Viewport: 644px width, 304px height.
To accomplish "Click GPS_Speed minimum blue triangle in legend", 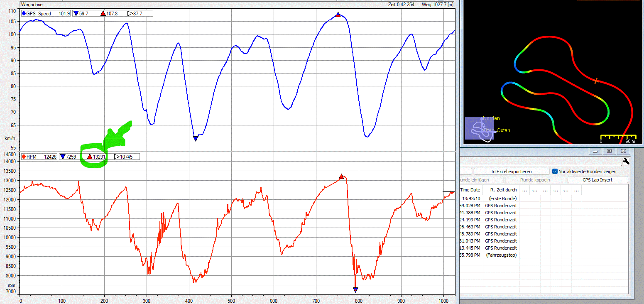I will click(x=76, y=14).
